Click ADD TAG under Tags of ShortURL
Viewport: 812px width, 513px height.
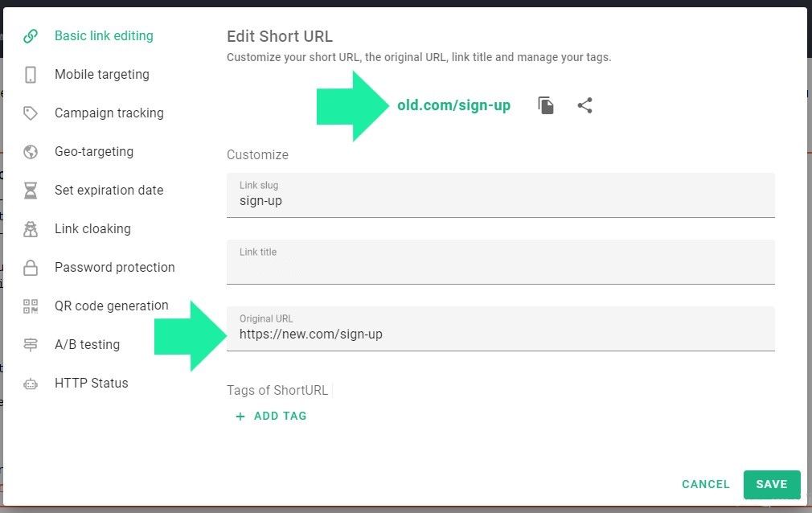pos(272,416)
